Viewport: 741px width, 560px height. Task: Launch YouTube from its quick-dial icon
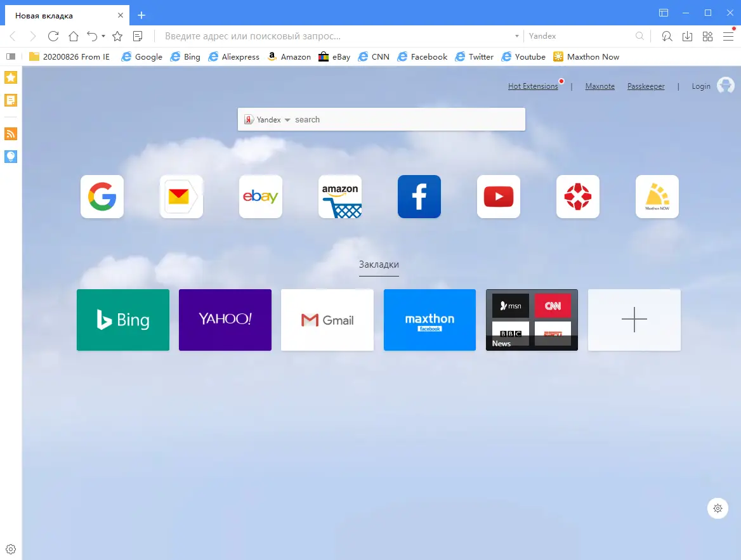click(x=498, y=197)
